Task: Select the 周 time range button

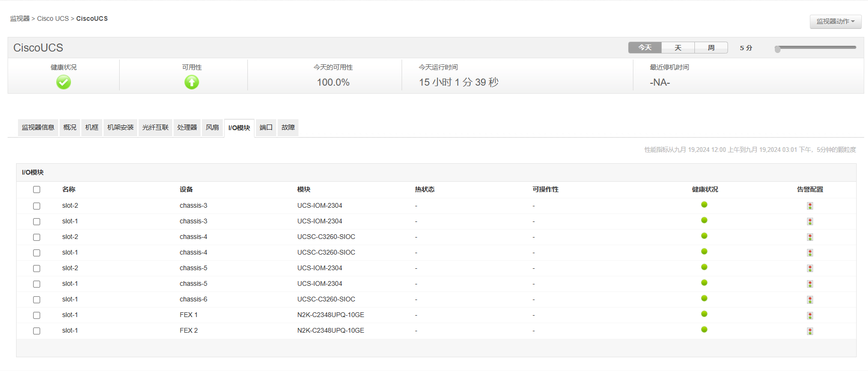Action: 710,48
